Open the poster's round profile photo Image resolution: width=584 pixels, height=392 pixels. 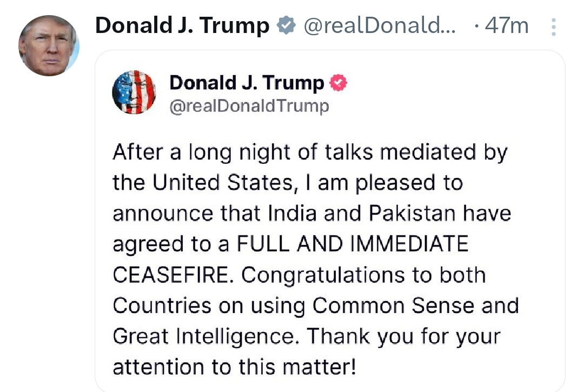[x=49, y=45]
